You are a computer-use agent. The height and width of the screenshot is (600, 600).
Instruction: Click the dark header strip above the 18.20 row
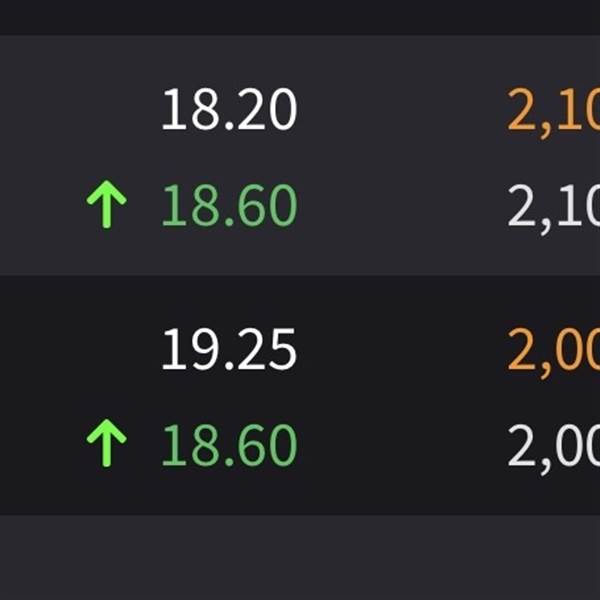point(300,17)
